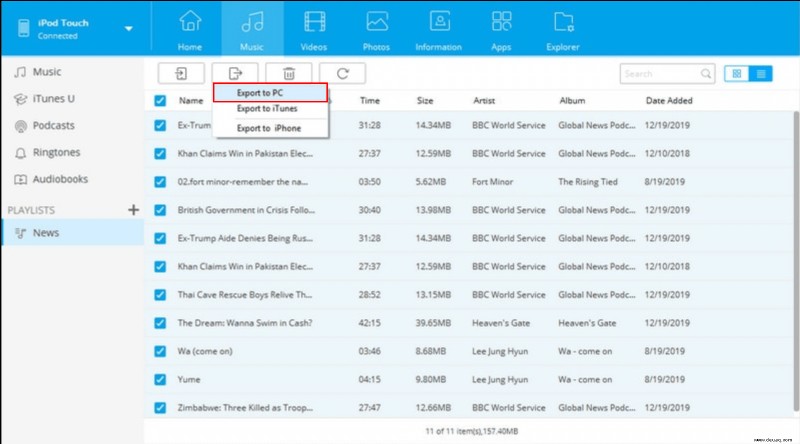Click the Thai Cave Rescue Boys track name

click(x=245, y=294)
